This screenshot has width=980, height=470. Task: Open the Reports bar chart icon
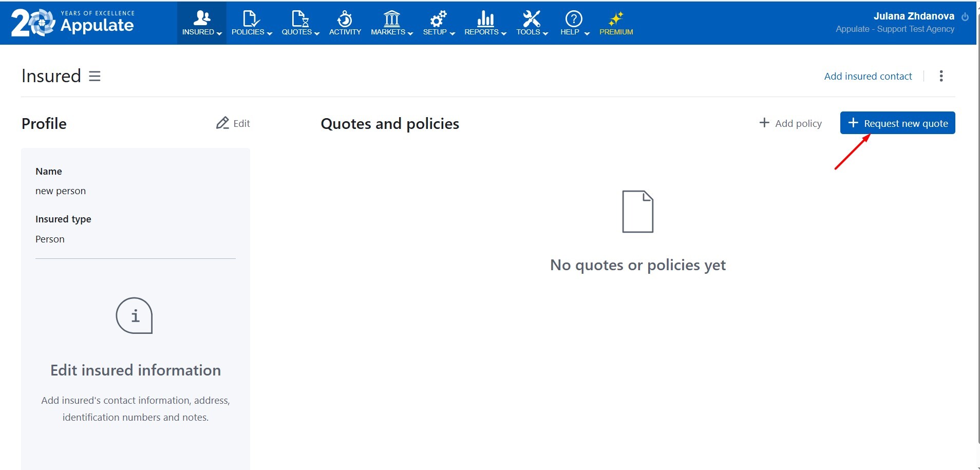[x=485, y=18]
